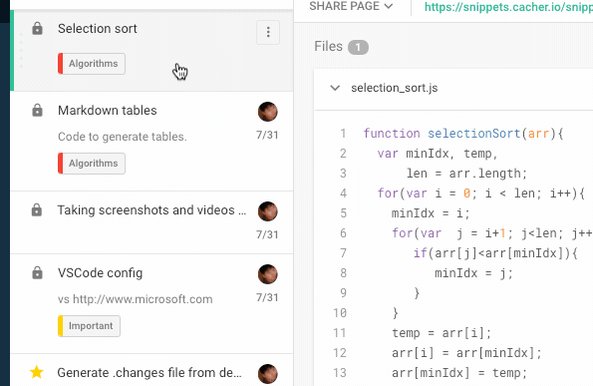The height and width of the screenshot is (386, 593).
Task: Click the author avatar on VSCode config
Action: (268, 274)
